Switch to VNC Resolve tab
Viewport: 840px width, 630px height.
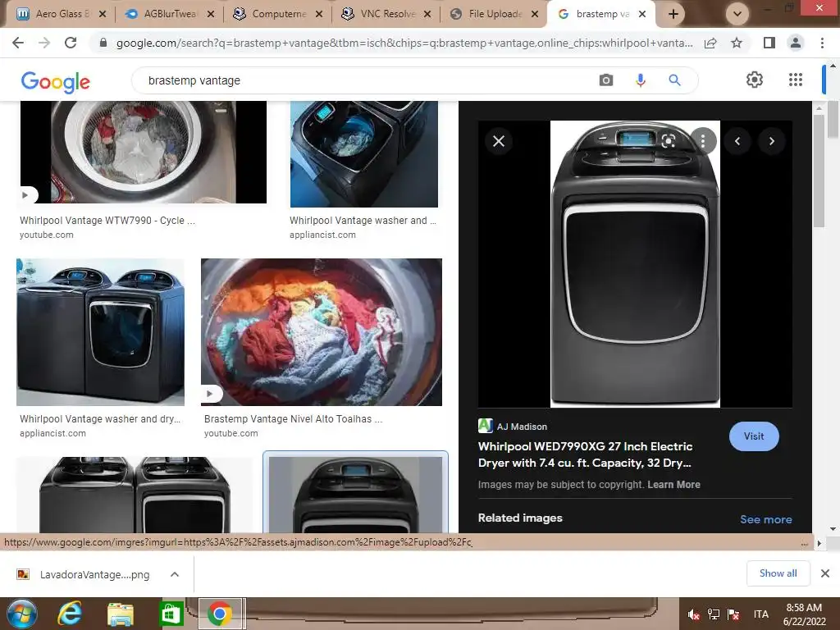coord(386,14)
